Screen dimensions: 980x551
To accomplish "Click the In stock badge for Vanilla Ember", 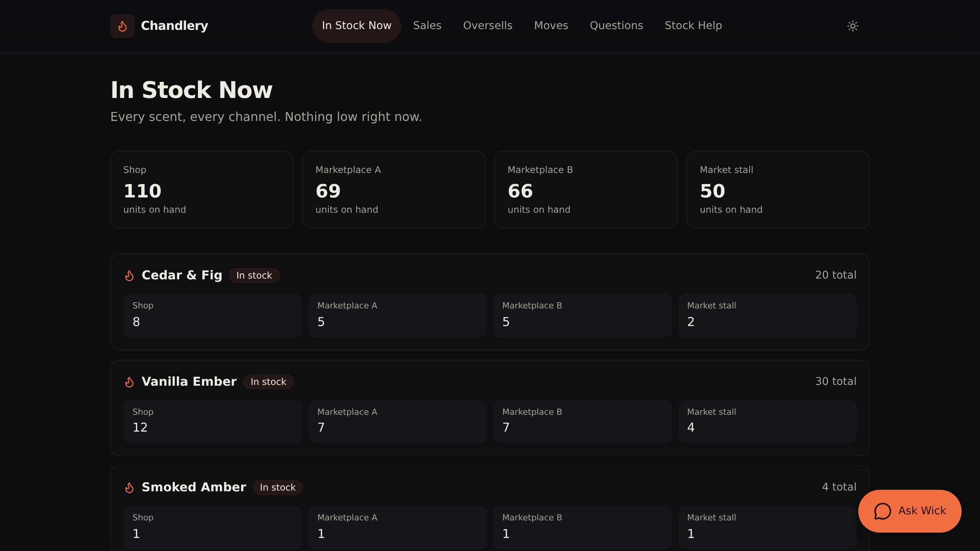I will (x=268, y=382).
